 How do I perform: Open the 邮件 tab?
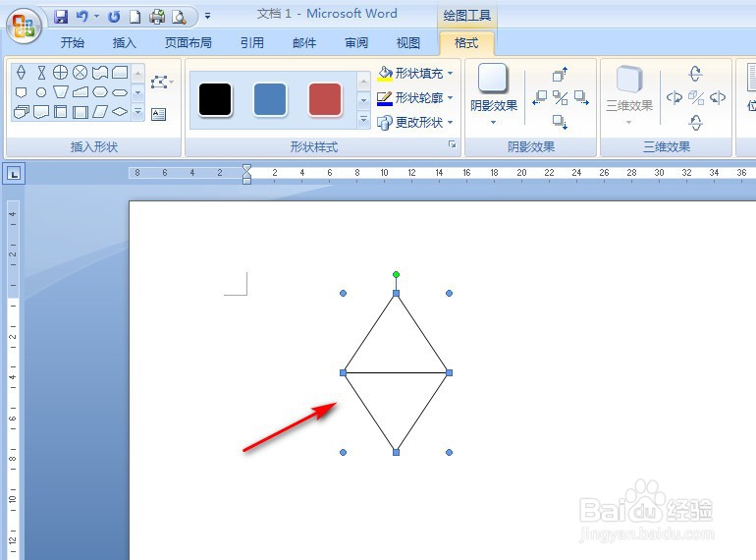tap(304, 43)
